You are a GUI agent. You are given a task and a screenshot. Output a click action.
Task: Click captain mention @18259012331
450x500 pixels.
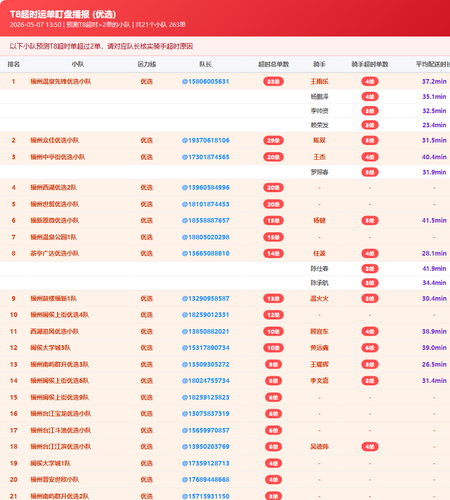(206, 315)
